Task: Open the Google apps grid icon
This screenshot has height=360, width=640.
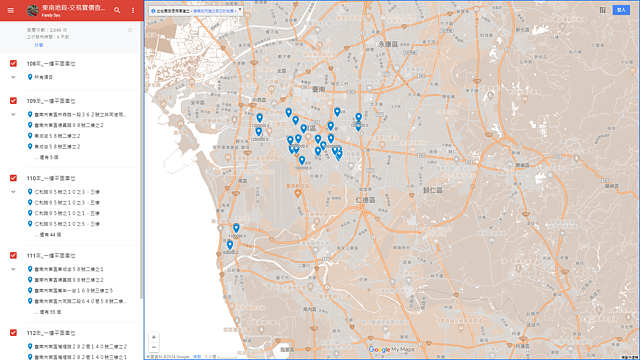Action: coord(602,10)
